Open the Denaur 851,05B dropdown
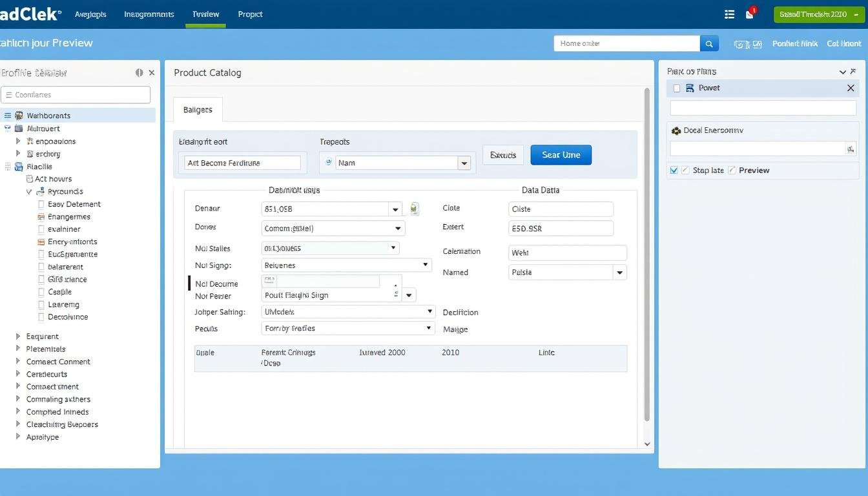This screenshot has height=496, width=868. [395, 209]
